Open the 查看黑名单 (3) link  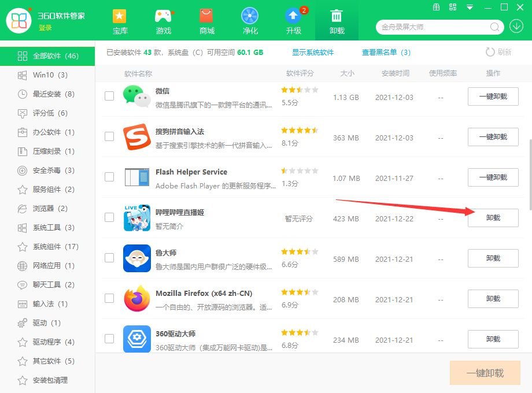coord(386,52)
